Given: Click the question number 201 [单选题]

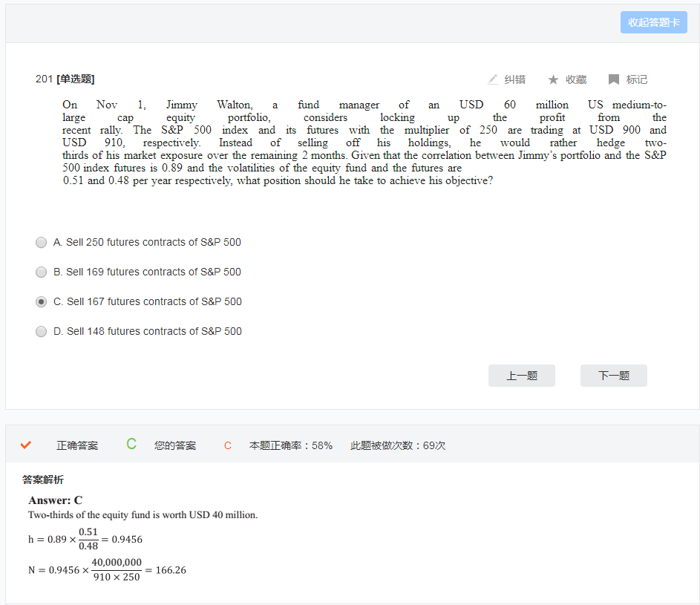Looking at the screenshot, I should pos(65,79).
